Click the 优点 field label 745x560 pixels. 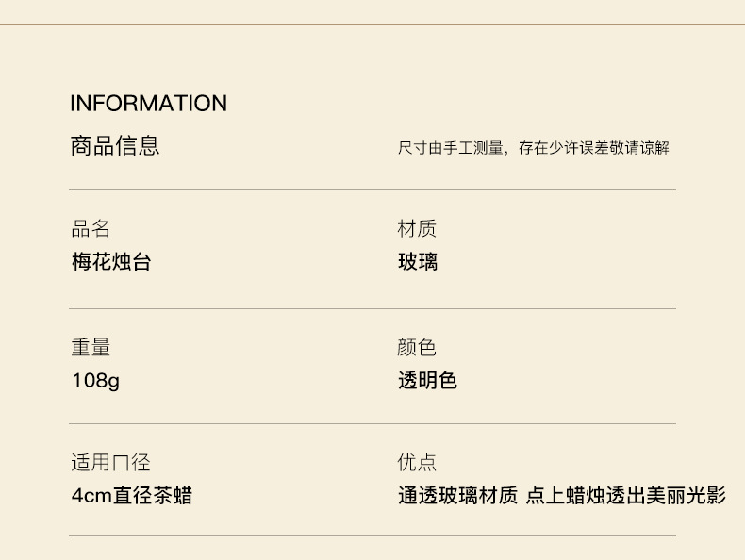click(x=417, y=463)
